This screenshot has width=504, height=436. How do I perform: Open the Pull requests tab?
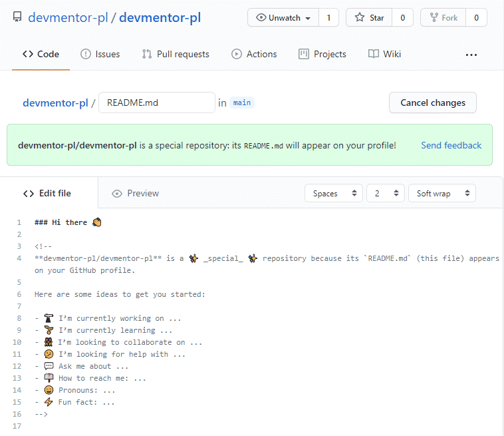click(x=176, y=54)
